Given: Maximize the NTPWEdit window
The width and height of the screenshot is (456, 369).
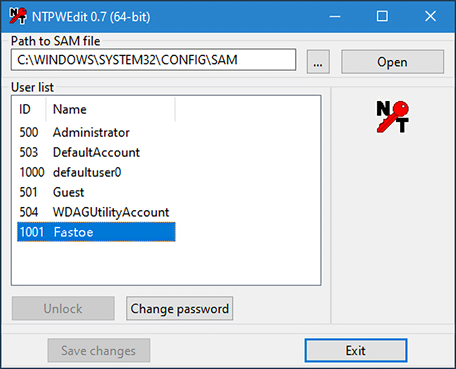Looking at the screenshot, I should point(382,16).
